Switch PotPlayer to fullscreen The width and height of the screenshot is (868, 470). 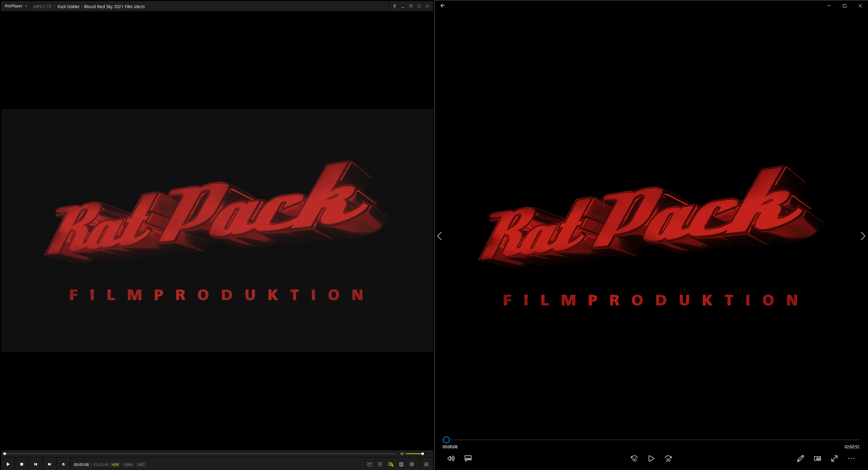point(419,6)
